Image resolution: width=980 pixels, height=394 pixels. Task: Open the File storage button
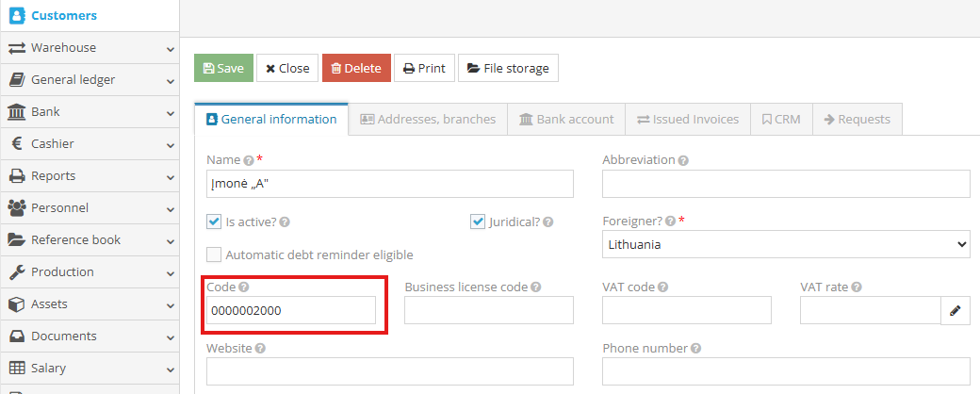[x=508, y=69]
